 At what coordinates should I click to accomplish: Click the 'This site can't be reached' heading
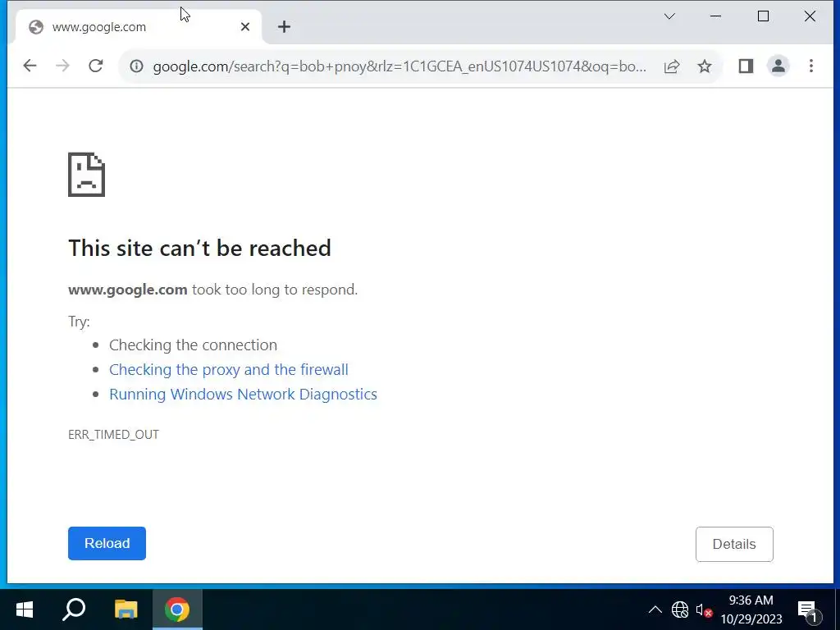tap(200, 248)
